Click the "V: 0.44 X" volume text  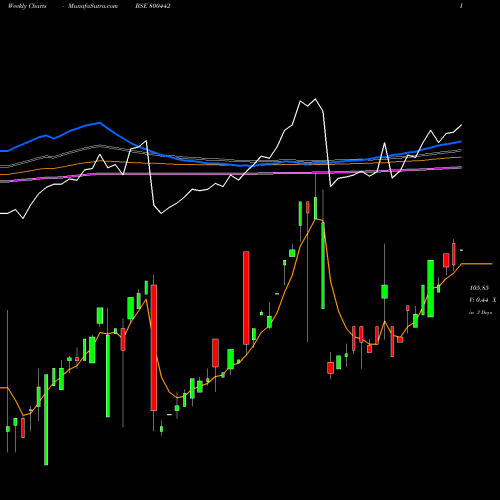click(x=483, y=300)
